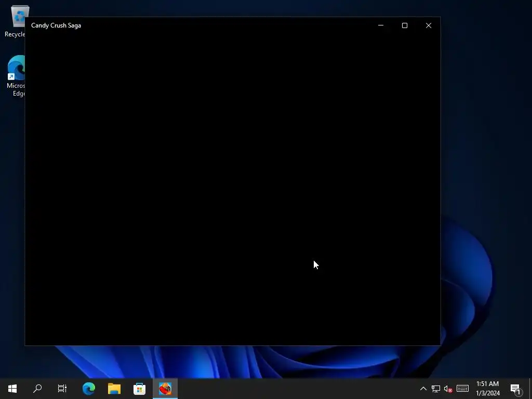Open taskbar search magnifier

37,389
